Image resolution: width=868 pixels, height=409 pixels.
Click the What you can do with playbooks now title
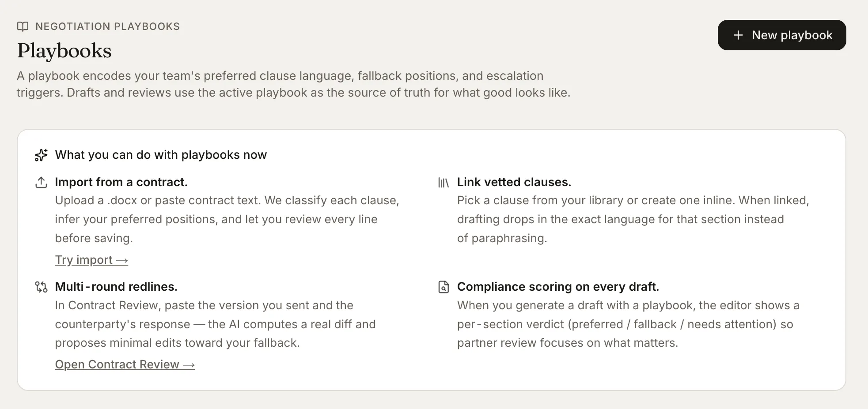coord(161,155)
